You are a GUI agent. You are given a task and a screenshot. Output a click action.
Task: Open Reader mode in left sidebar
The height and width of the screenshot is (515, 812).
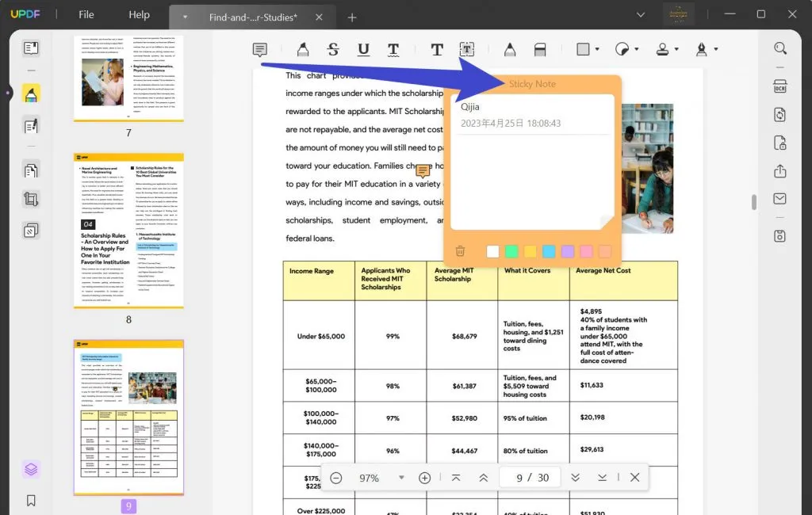[31, 48]
